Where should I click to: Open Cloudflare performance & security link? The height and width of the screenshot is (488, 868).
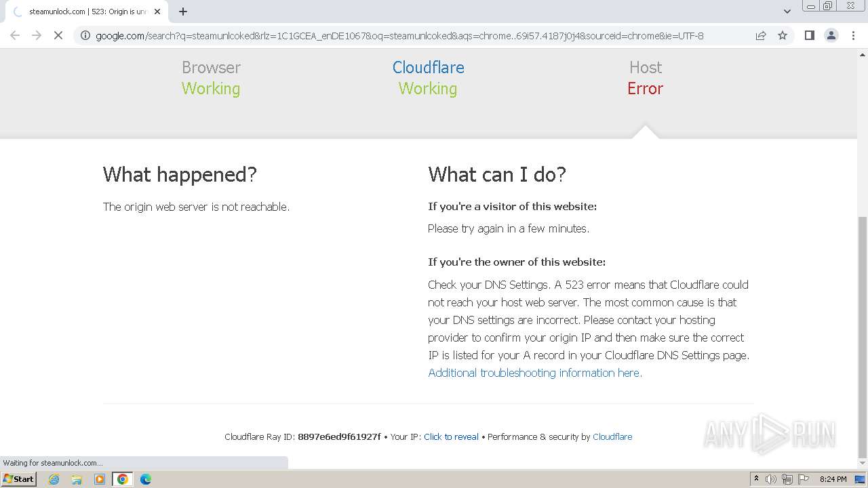coord(612,437)
